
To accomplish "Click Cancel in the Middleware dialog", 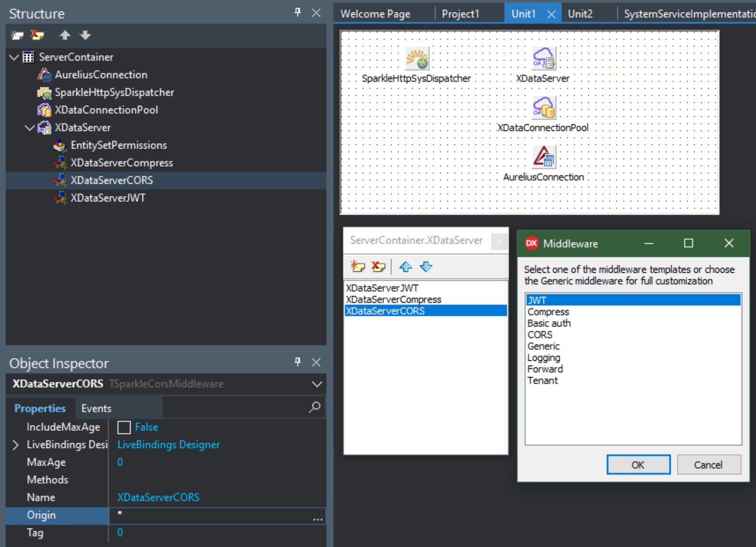I will point(708,465).
